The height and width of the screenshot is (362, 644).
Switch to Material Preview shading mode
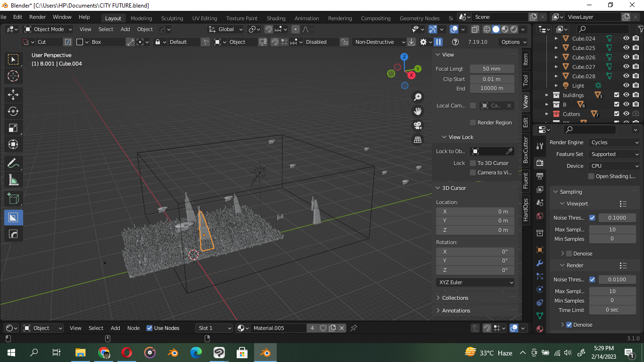504,29
